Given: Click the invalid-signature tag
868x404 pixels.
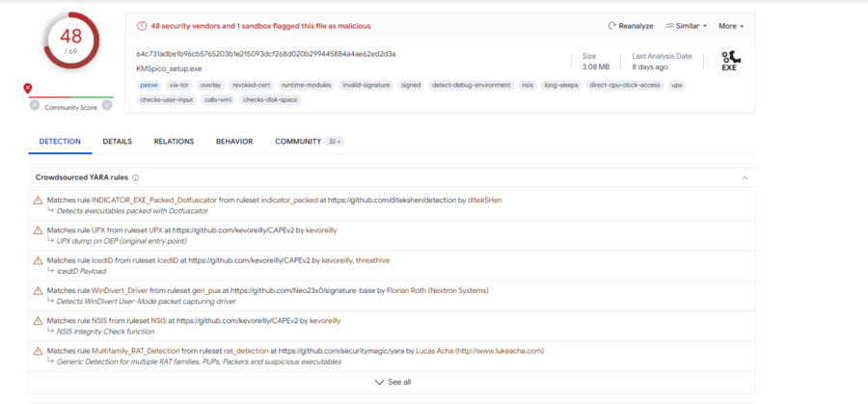Looking at the screenshot, I should 366,85.
